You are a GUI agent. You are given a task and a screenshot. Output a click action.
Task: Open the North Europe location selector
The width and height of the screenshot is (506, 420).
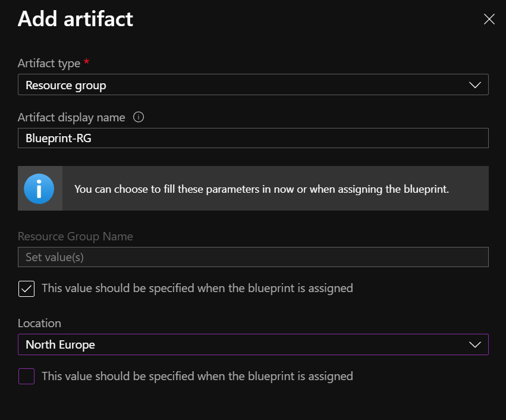238,344
